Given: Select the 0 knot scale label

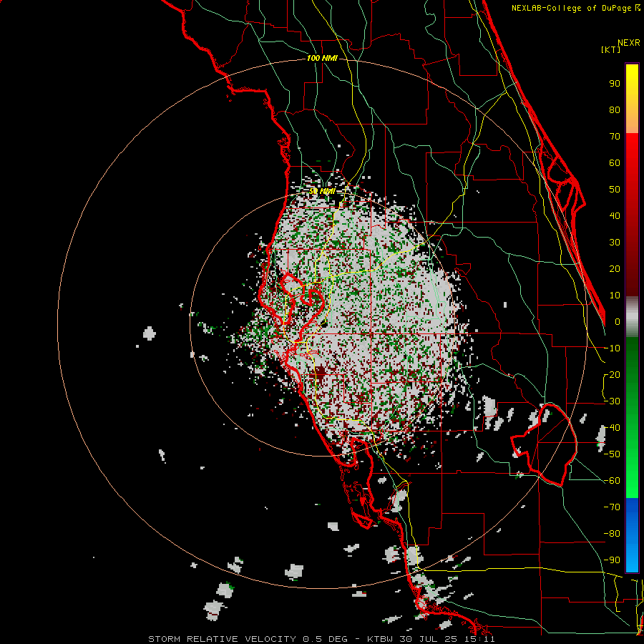Looking at the screenshot, I should (x=618, y=322).
